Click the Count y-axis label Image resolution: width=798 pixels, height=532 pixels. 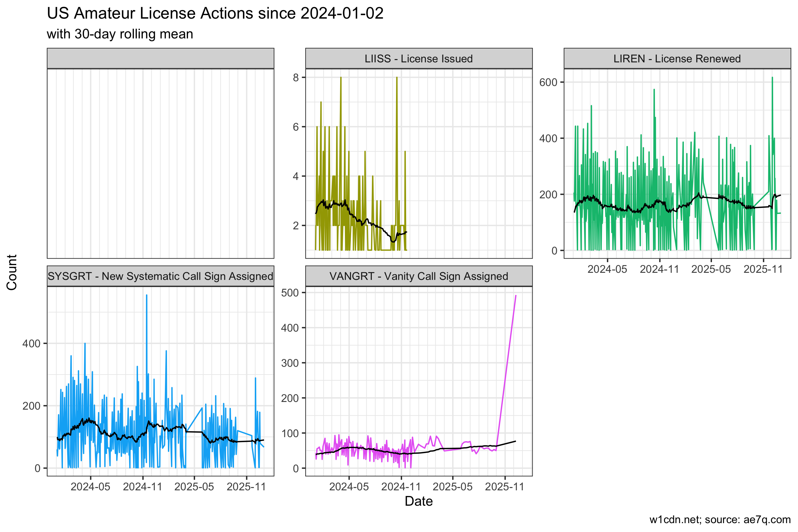point(12,272)
